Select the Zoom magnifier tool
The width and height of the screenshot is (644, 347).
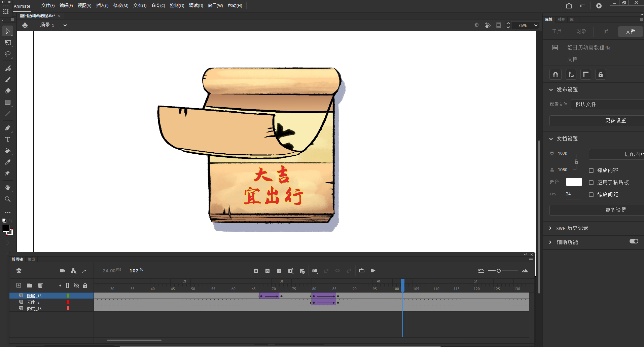[8, 199]
